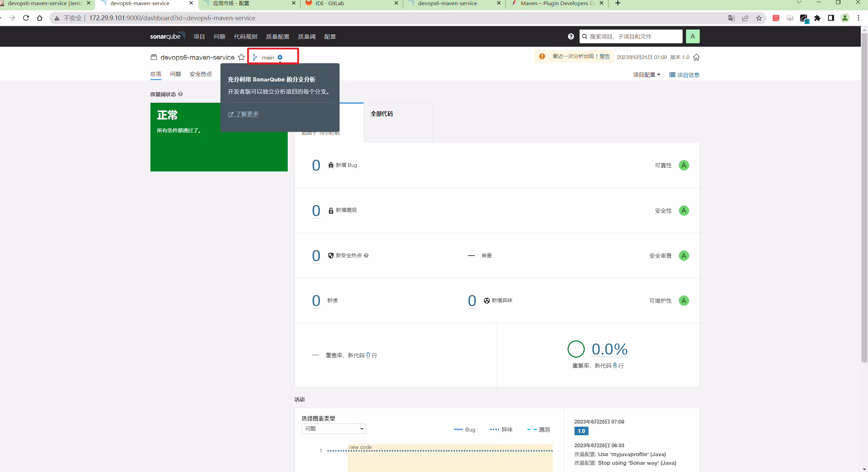868x472 pixels.
Task: Open the 问题 chart type combo box
Action: coord(334,429)
